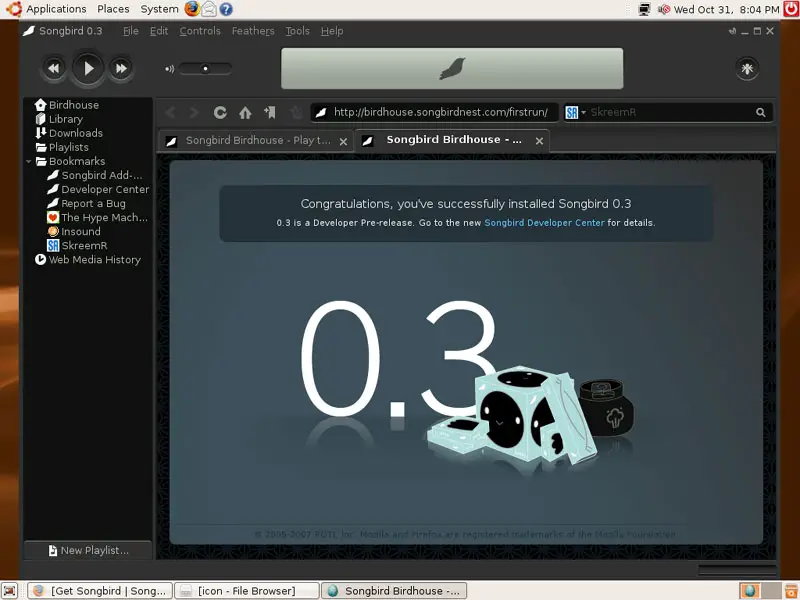Launch Firefox from the top panel
The width and height of the screenshot is (800, 600).
(x=192, y=9)
